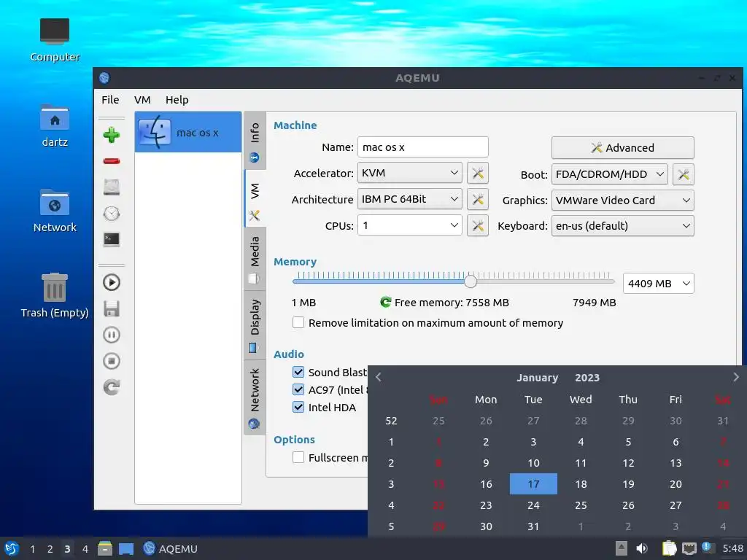Click January month label in calendar
This screenshot has height=560, width=747.
pos(538,378)
